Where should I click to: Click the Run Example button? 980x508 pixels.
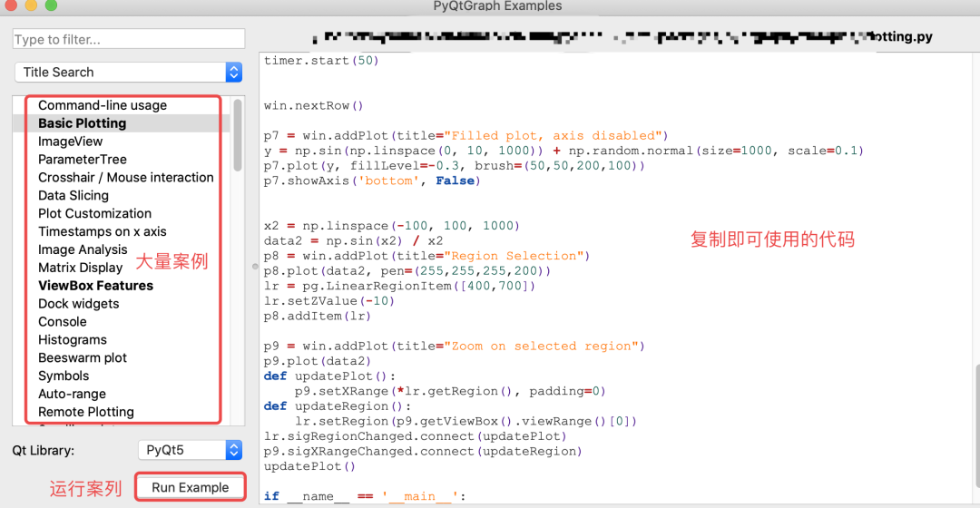[190, 487]
